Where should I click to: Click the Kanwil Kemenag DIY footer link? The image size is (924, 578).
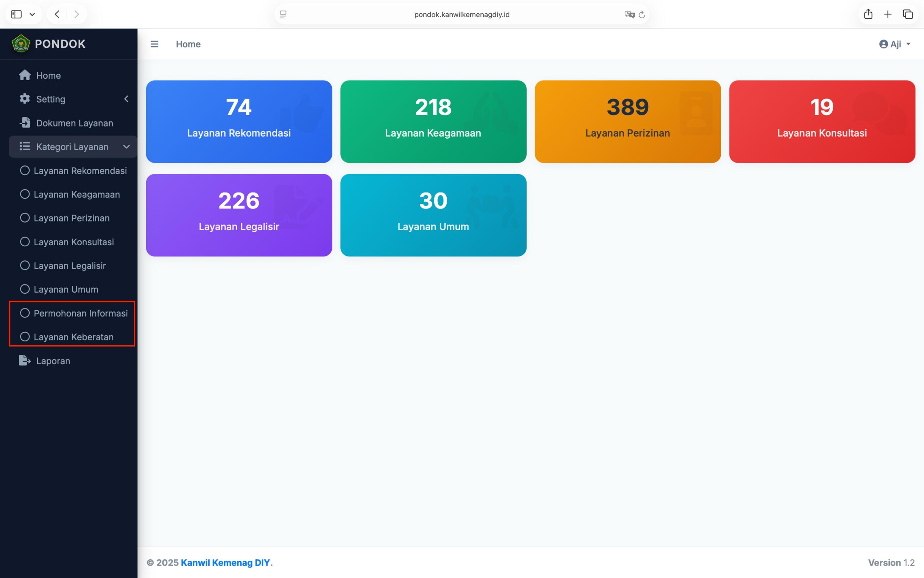[x=225, y=563]
